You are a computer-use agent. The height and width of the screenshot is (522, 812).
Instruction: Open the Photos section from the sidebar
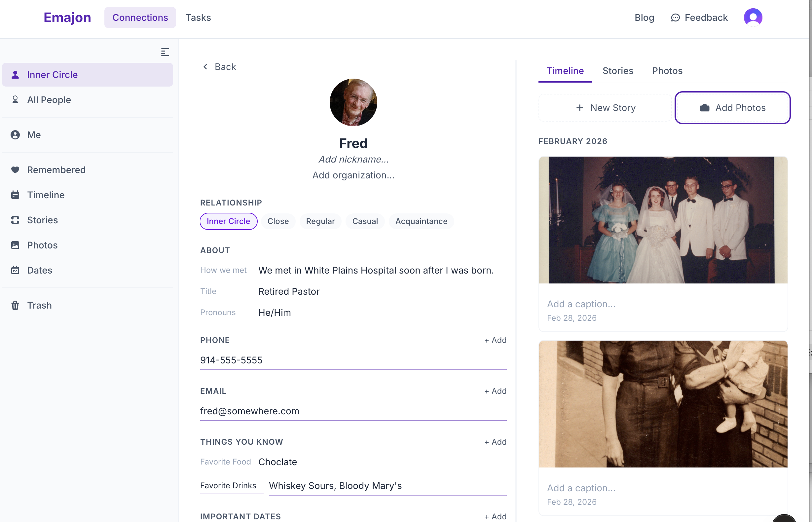pos(42,245)
